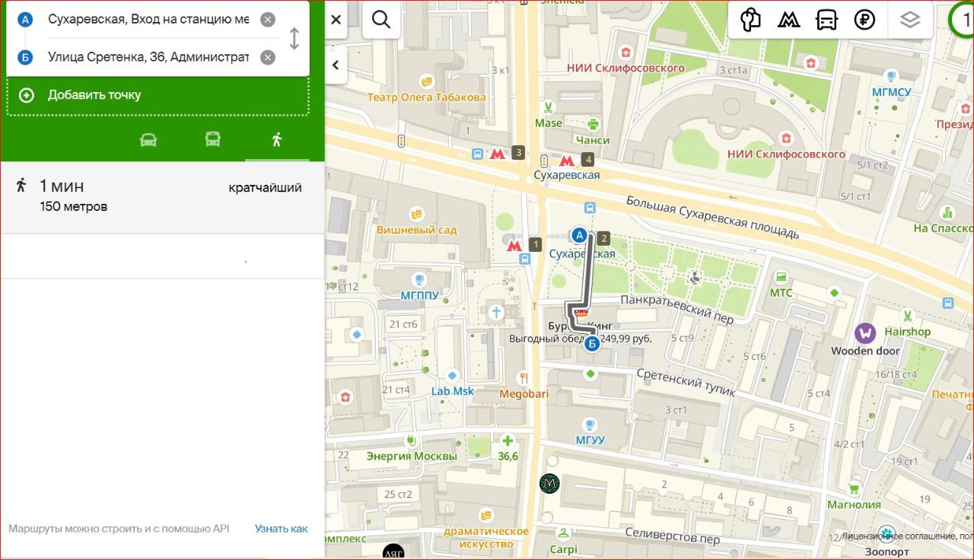The height and width of the screenshot is (560, 974).
Task: Click bus stop icon on Большая Сухаревская площадь
Action: 590,207
